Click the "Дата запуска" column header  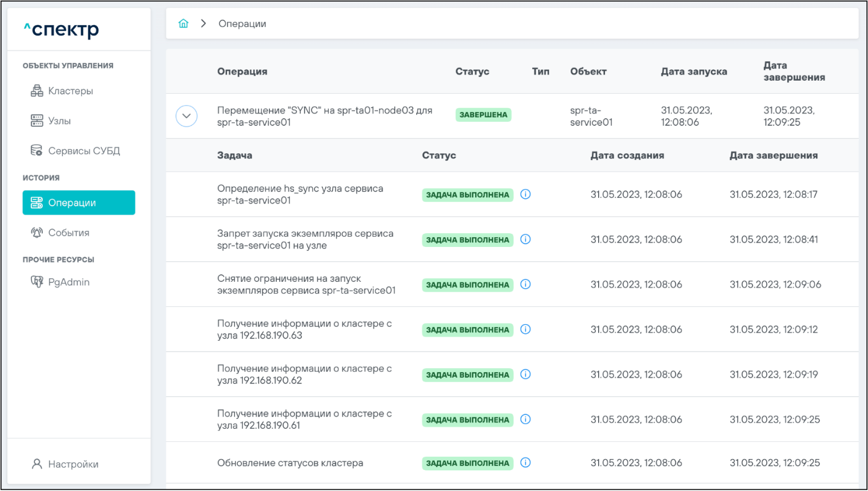coord(694,71)
